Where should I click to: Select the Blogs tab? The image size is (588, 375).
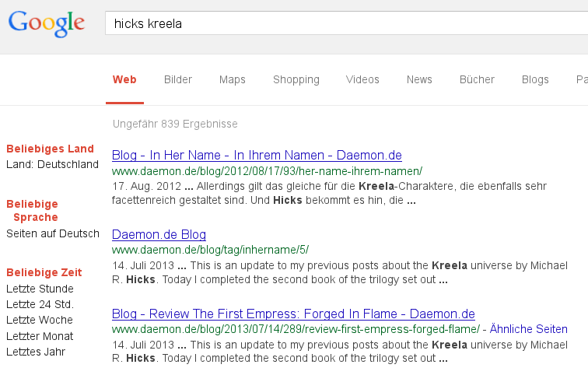click(x=535, y=79)
